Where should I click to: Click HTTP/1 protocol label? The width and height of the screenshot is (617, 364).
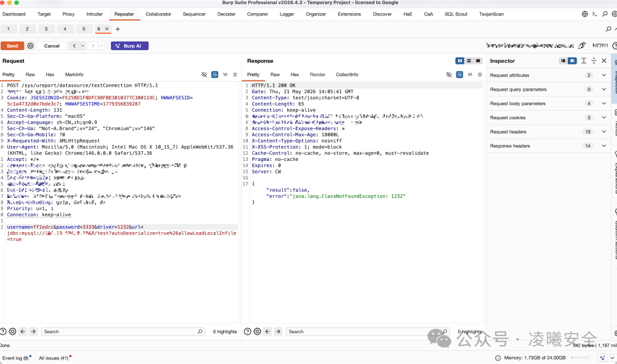(x=600, y=46)
